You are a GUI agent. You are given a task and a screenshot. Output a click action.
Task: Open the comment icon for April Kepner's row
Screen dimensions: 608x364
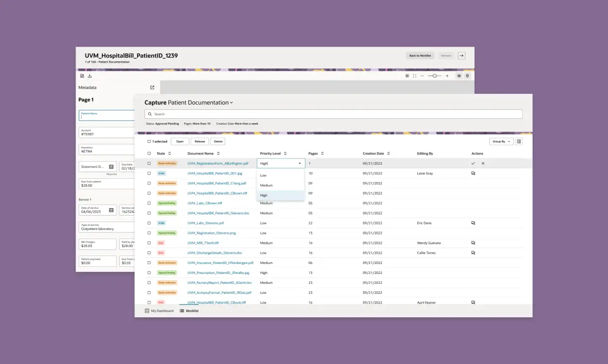click(x=473, y=302)
